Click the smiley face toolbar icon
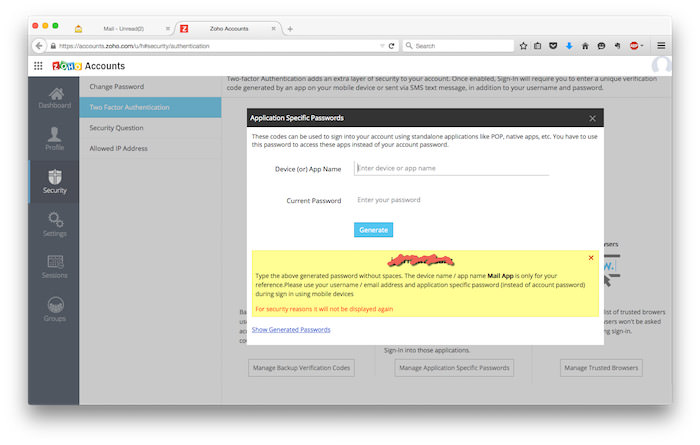The height and width of the screenshot is (445, 700). coord(601,46)
